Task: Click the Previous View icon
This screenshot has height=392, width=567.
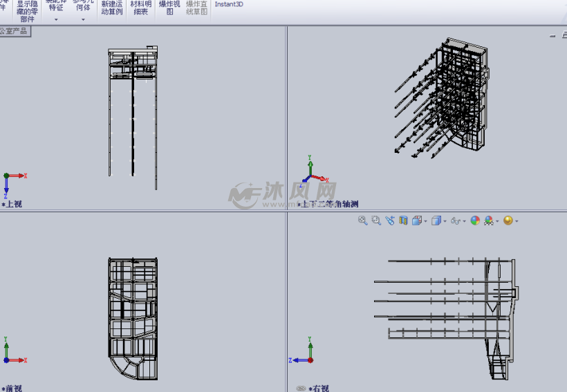Action: pos(390,221)
